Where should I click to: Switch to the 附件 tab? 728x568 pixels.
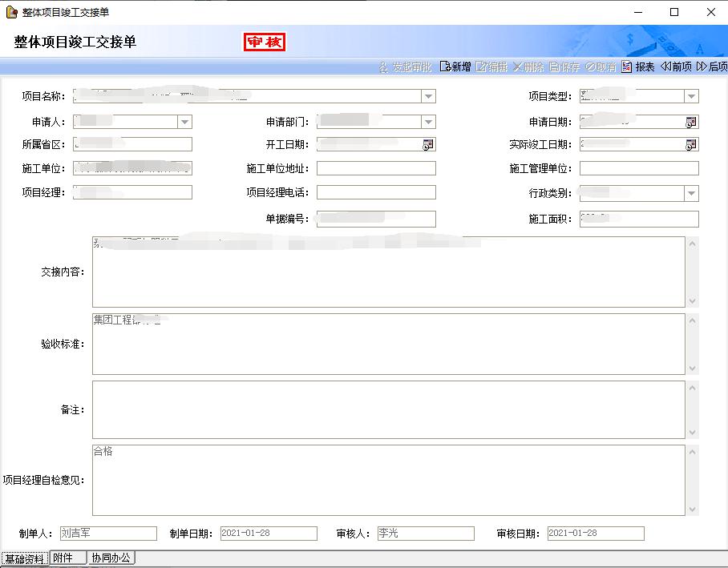pos(67,558)
